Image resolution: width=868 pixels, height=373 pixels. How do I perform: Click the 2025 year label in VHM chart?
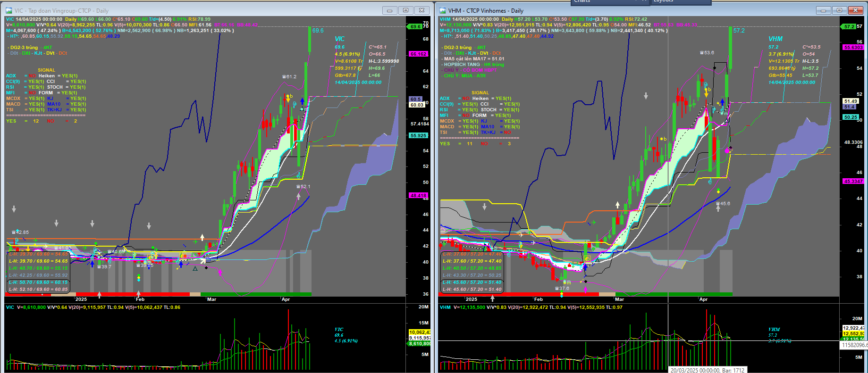click(472, 299)
